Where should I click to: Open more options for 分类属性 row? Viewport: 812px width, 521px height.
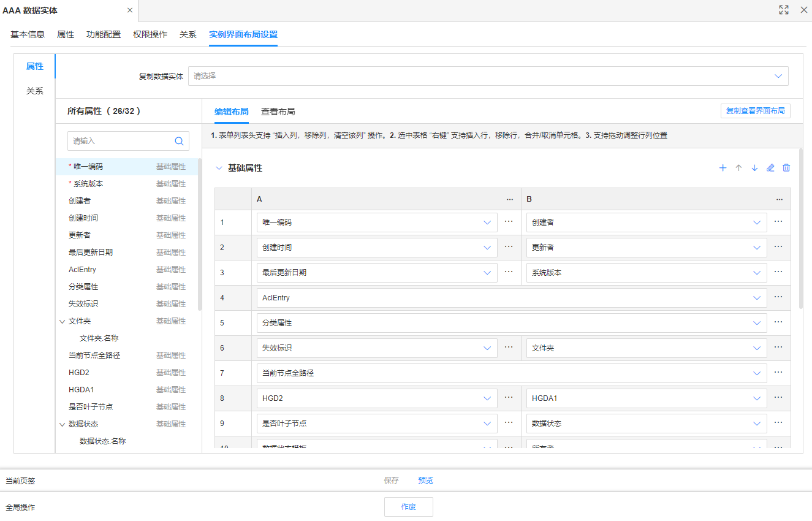(x=778, y=322)
